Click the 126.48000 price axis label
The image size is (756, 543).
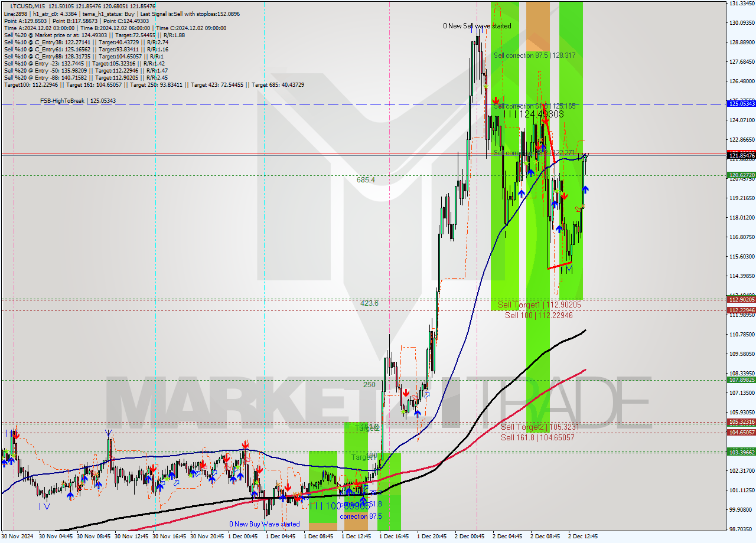click(742, 81)
